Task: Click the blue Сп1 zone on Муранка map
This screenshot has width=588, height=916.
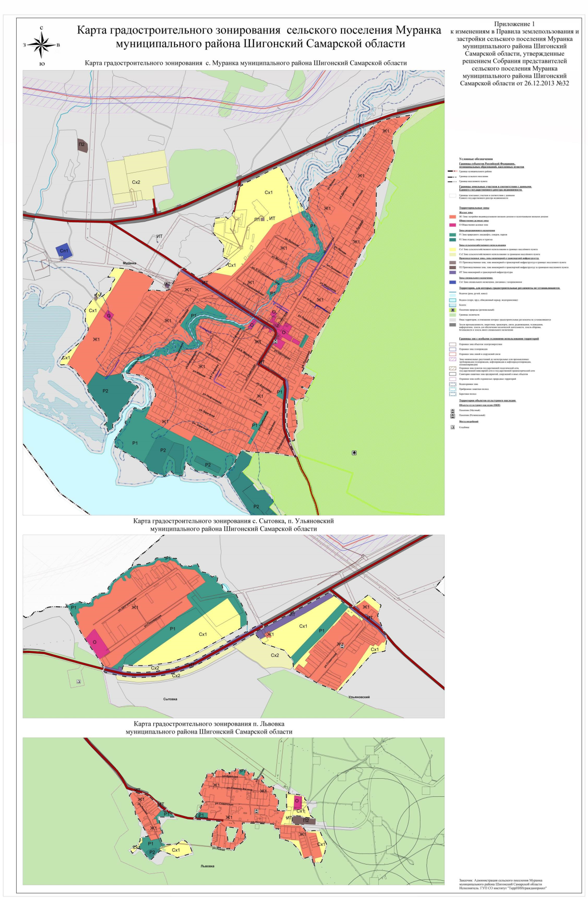Action: point(64,251)
